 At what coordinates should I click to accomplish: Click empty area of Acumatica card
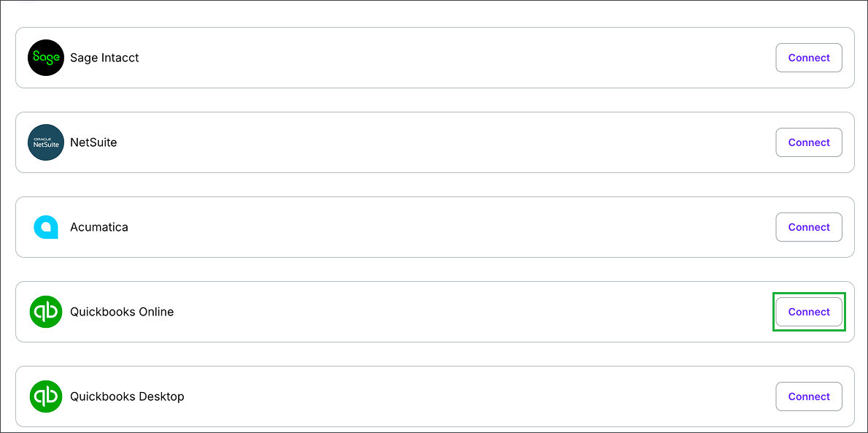(443, 227)
